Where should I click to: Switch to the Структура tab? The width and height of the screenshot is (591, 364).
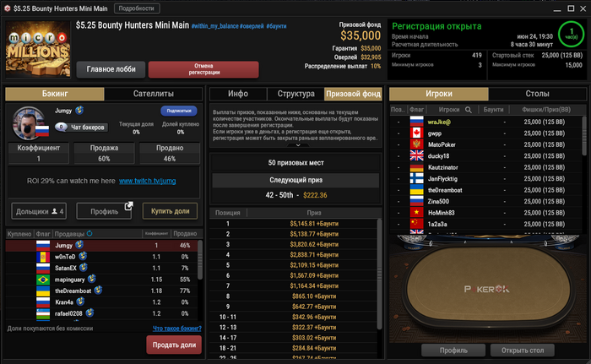point(295,94)
